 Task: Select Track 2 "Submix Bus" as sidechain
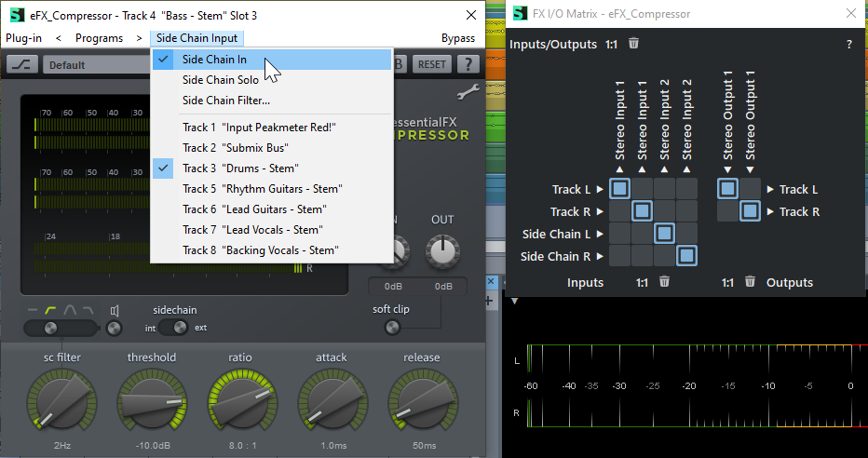[272, 148]
